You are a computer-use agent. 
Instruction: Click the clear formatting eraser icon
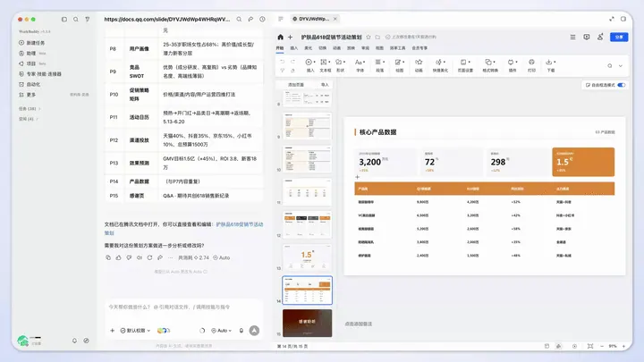pos(292,71)
